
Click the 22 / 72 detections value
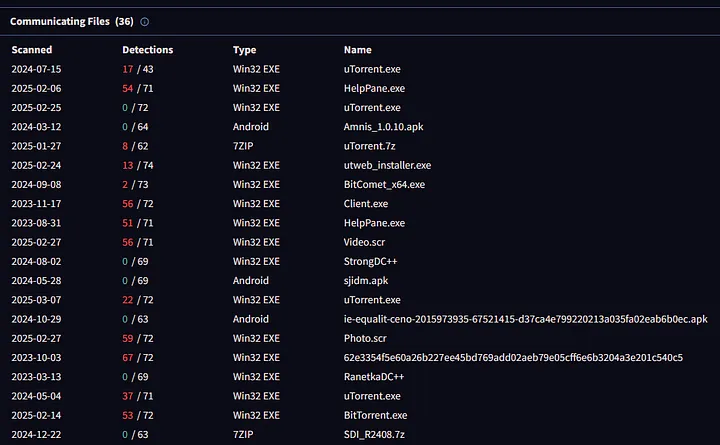[138, 300]
